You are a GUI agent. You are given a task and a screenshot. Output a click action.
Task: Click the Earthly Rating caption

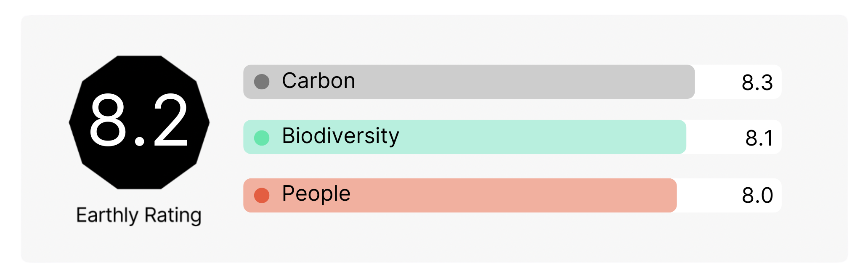[x=139, y=215]
